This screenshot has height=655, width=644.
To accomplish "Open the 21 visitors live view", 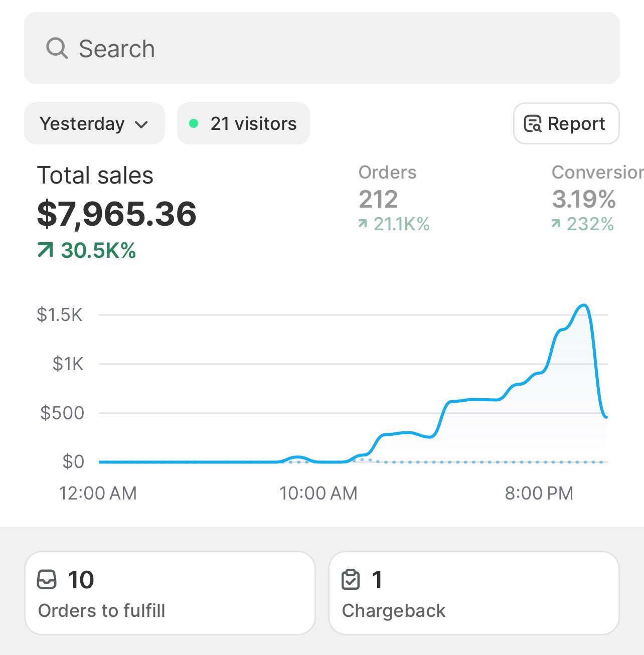I will (244, 123).
